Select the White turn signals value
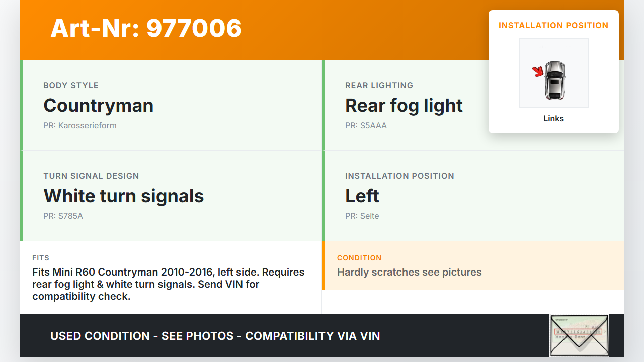This screenshot has width=644, height=362. tap(124, 196)
